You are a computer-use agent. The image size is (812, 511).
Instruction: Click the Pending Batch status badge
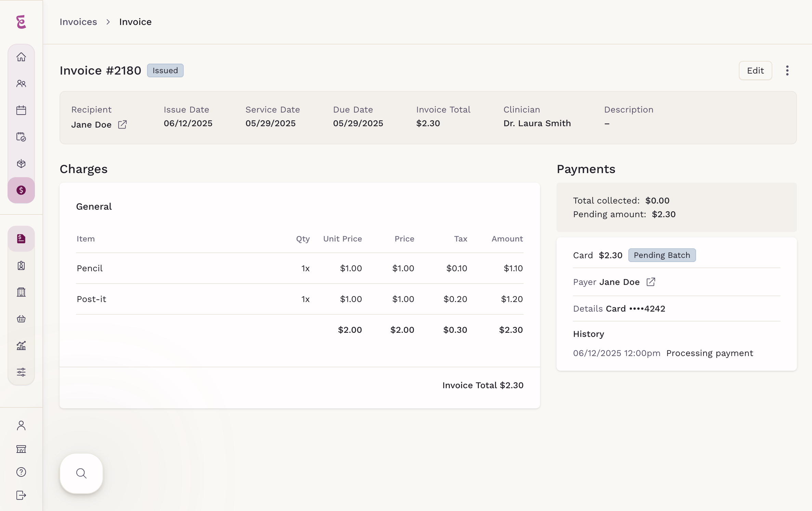tap(662, 255)
